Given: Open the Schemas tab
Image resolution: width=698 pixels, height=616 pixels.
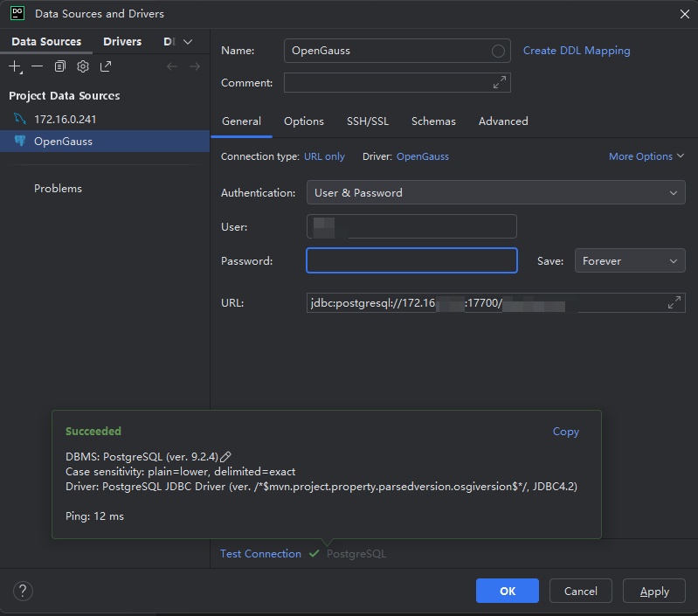Looking at the screenshot, I should pos(433,121).
